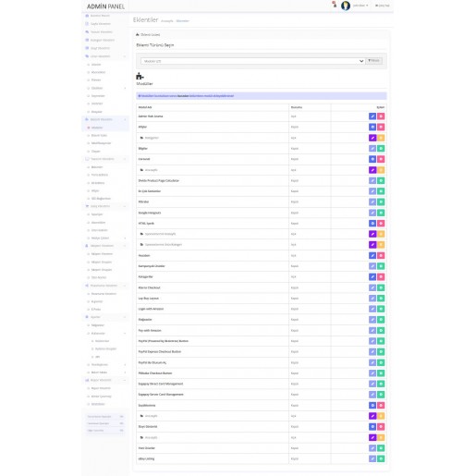Open Kontrol Paneli in the sidebar
Image resolution: width=476 pixels, height=476 pixels.
point(105,16)
